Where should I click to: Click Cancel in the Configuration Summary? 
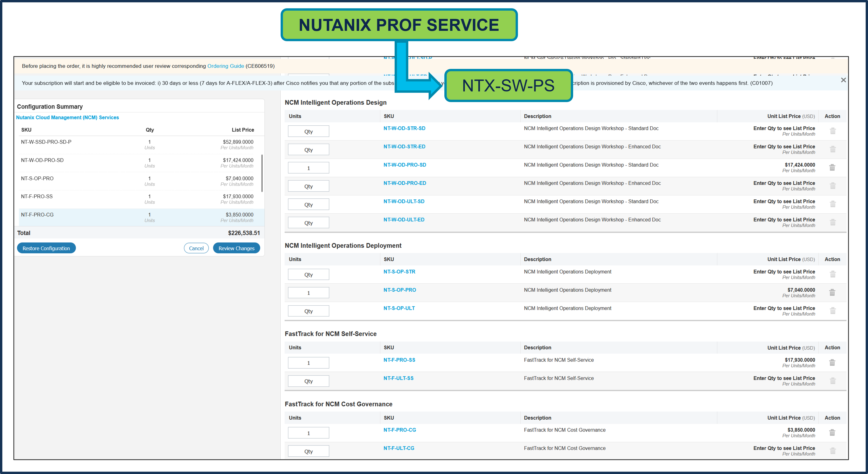196,248
